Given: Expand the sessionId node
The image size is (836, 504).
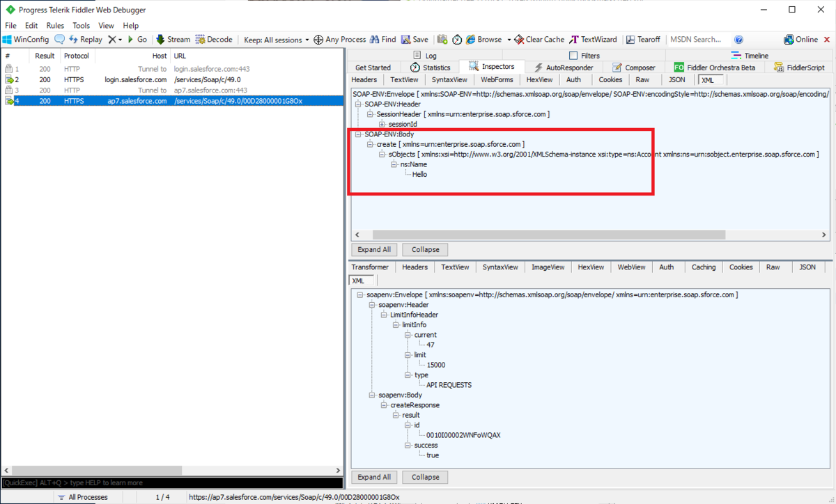Looking at the screenshot, I should coord(382,124).
